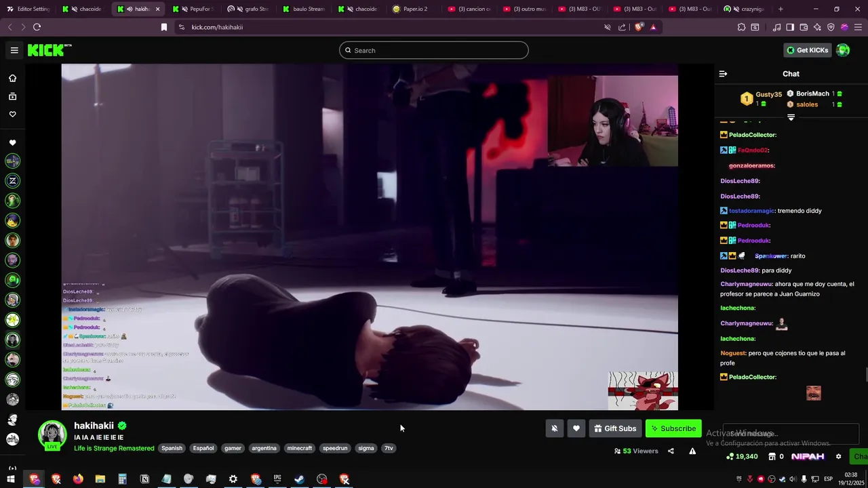Open the Browse icon in sidebar
This screenshot has height=488, width=868.
[12, 96]
